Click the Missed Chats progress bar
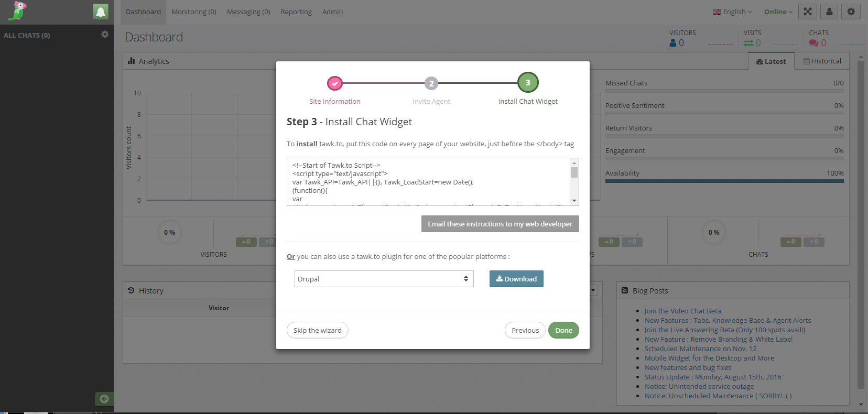 coord(724,91)
